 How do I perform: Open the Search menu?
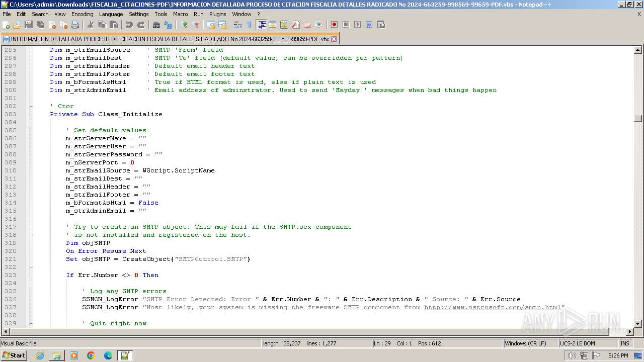40,14
